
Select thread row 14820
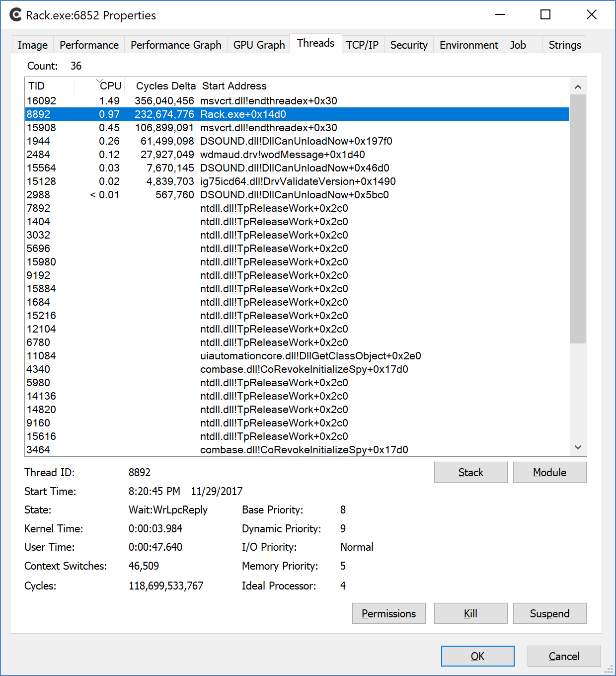coord(297,410)
